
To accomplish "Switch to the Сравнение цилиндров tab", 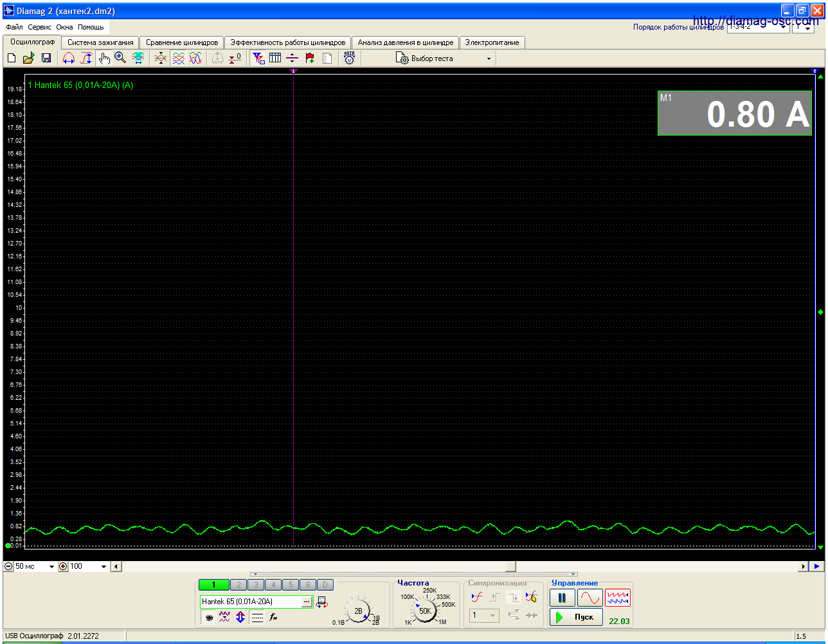I will (182, 42).
